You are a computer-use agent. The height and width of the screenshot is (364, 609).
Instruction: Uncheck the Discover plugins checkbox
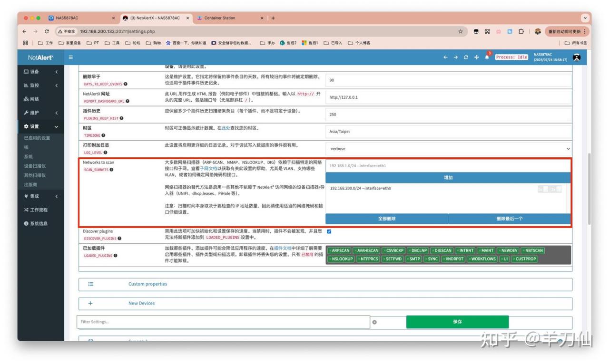pos(329,231)
